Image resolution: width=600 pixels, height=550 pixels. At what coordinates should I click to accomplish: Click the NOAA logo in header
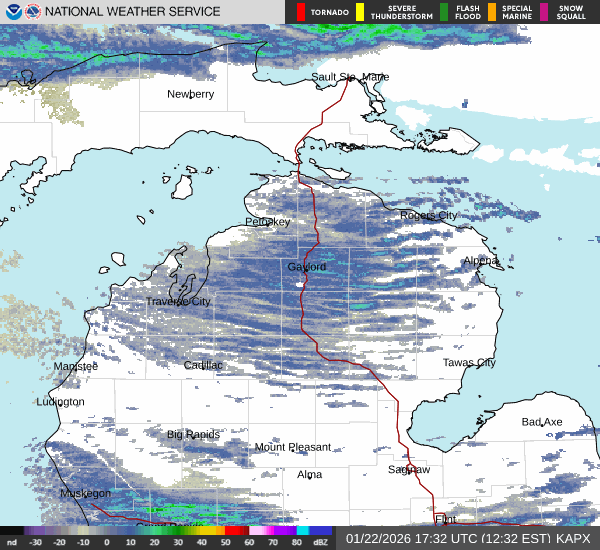12,12
